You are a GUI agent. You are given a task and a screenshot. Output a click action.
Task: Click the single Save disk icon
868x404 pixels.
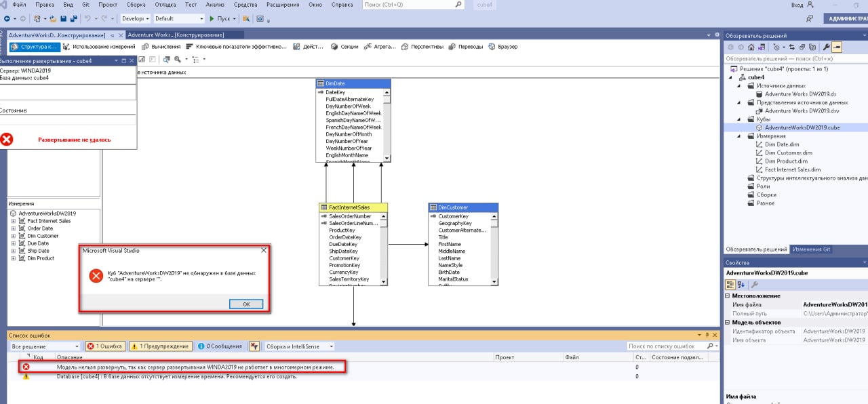point(63,19)
